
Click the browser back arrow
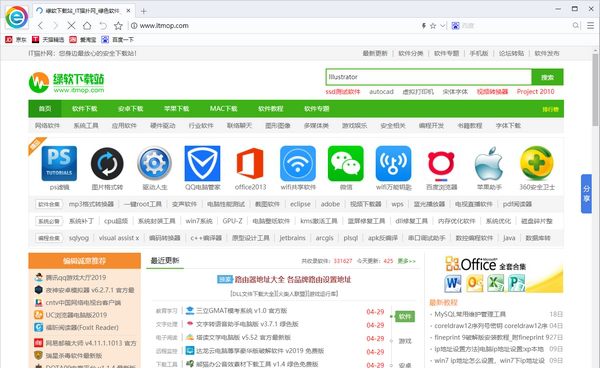41,26
